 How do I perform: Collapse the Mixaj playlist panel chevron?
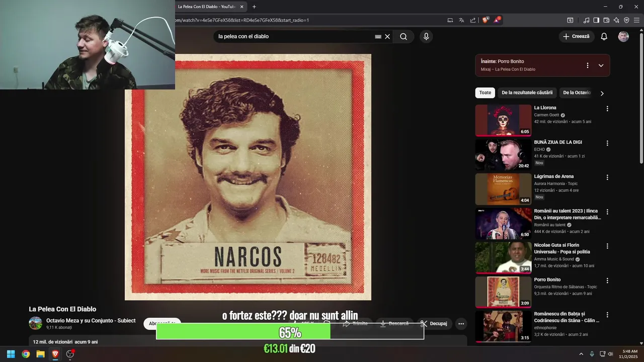601,65
